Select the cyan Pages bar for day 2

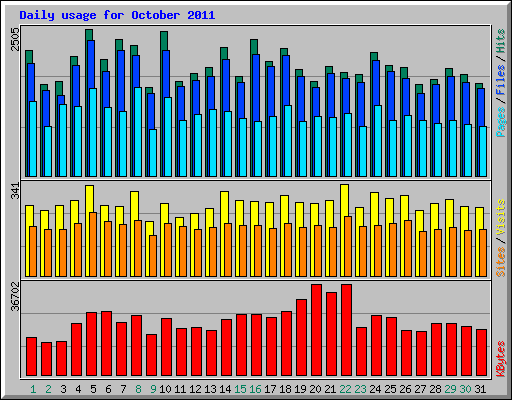point(48,151)
